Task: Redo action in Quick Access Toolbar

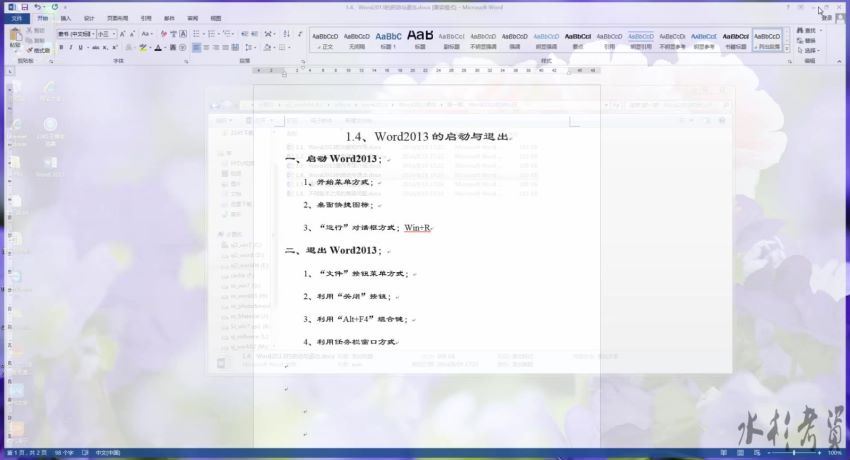Action: [x=55, y=7]
